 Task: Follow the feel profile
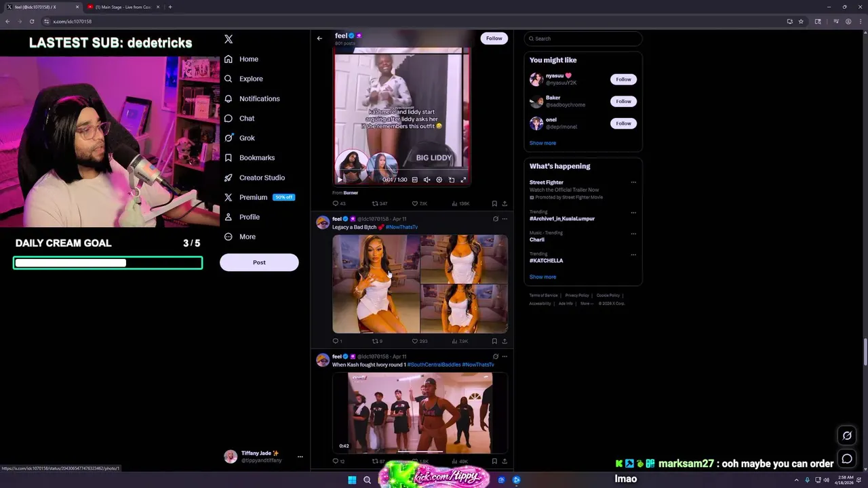pos(494,39)
